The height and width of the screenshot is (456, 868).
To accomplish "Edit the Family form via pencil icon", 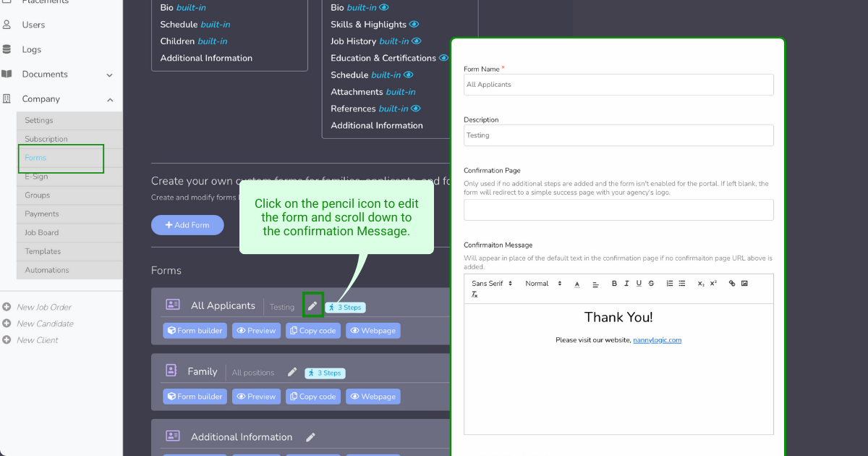I will tap(292, 372).
